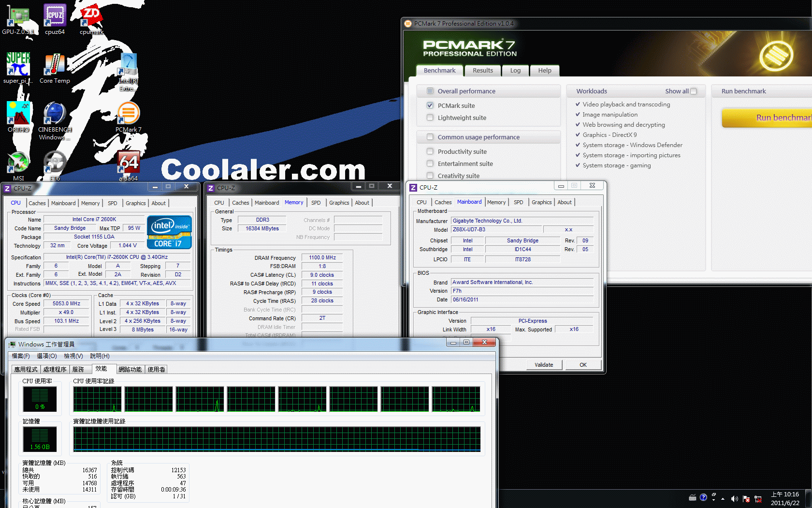Screen dimensions: 812x508
Task: Toggle the Show all workloads checkbox
Action: [694, 91]
